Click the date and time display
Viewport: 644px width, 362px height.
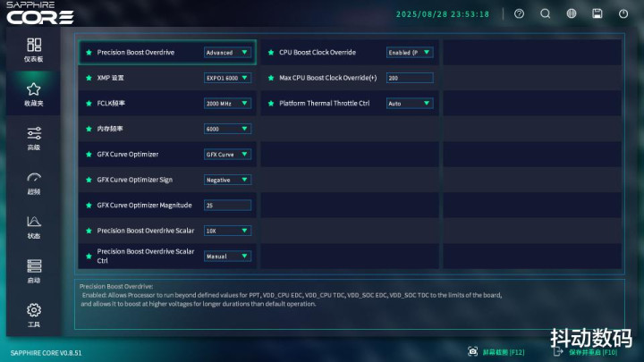click(443, 14)
